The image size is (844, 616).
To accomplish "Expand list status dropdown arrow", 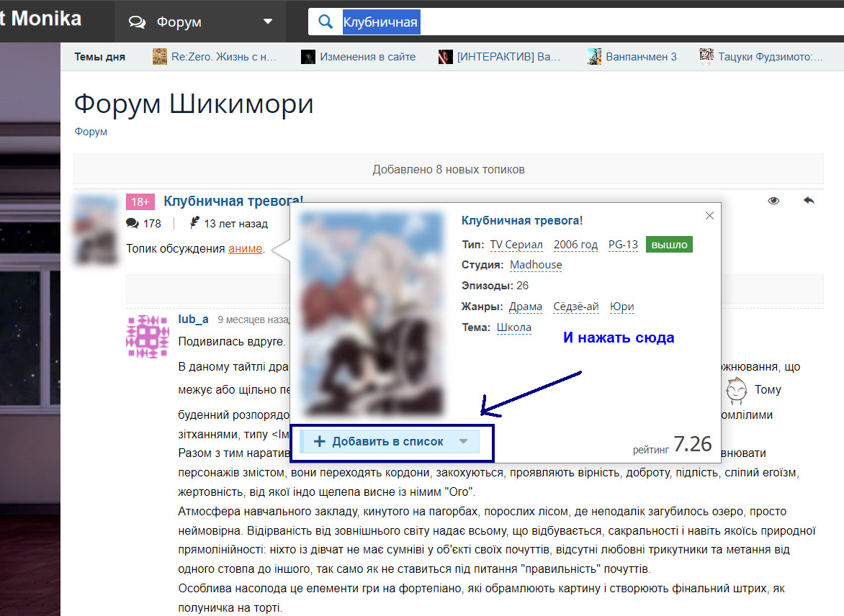I will [x=464, y=442].
